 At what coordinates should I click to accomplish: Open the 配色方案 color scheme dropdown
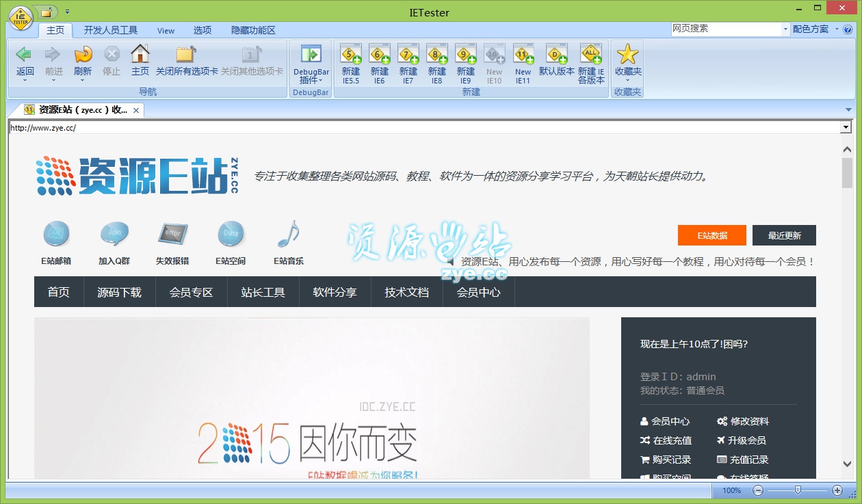[815, 29]
